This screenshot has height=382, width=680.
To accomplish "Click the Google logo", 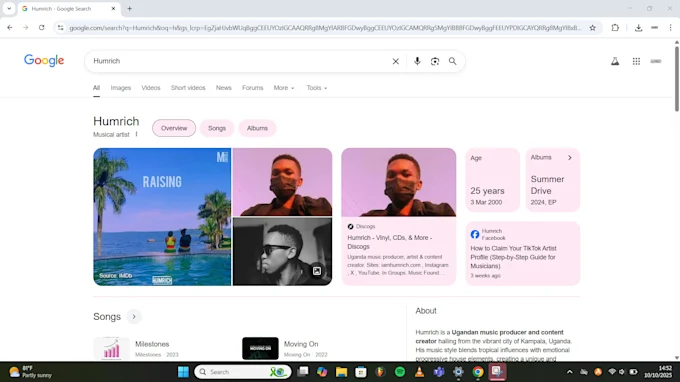I will coord(44,60).
